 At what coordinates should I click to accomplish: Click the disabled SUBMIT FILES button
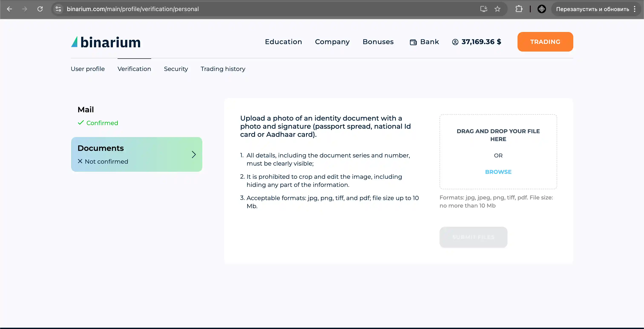(473, 237)
